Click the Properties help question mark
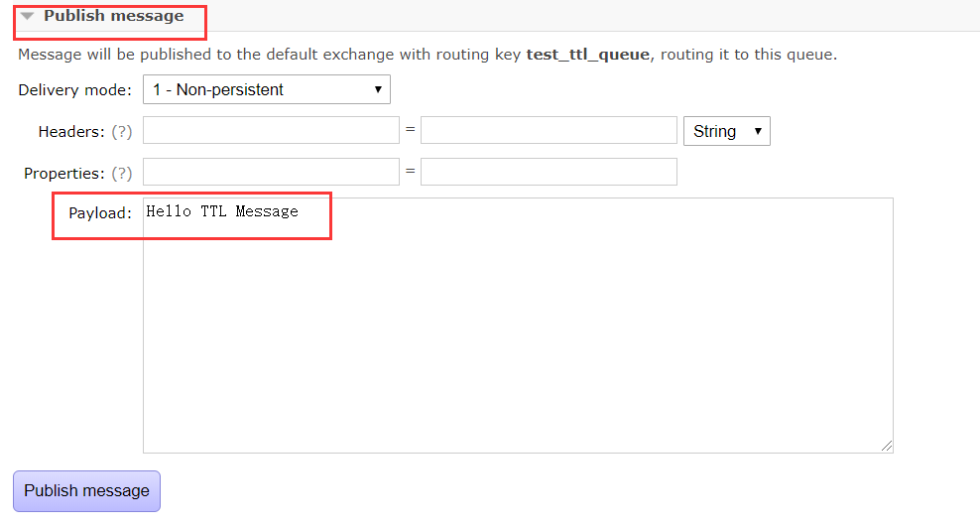Image resolution: width=980 pixels, height=526 pixels. pyautogui.click(x=122, y=174)
